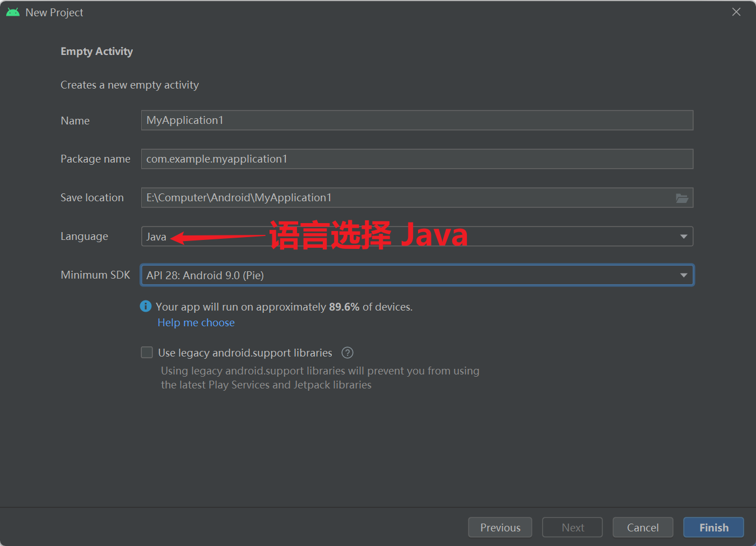The width and height of the screenshot is (756, 546).
Task: Open the legacy libraries help question-mark icon
Action: [x=347, y=353]
